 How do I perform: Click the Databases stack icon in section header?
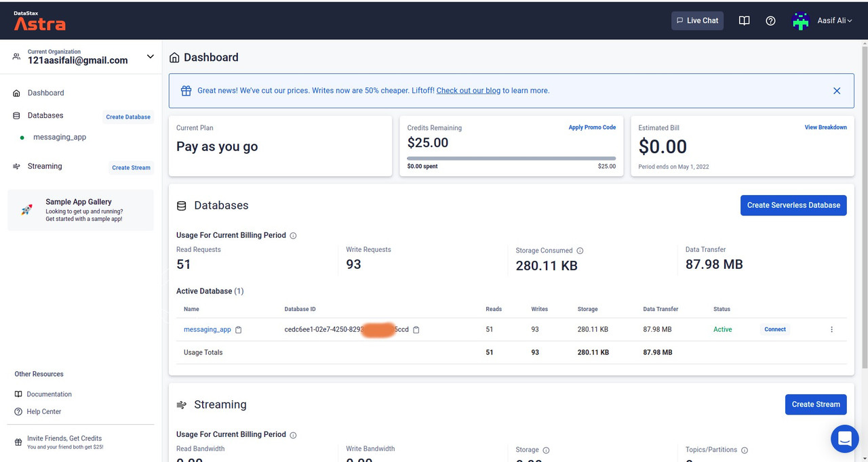(181, 206)
